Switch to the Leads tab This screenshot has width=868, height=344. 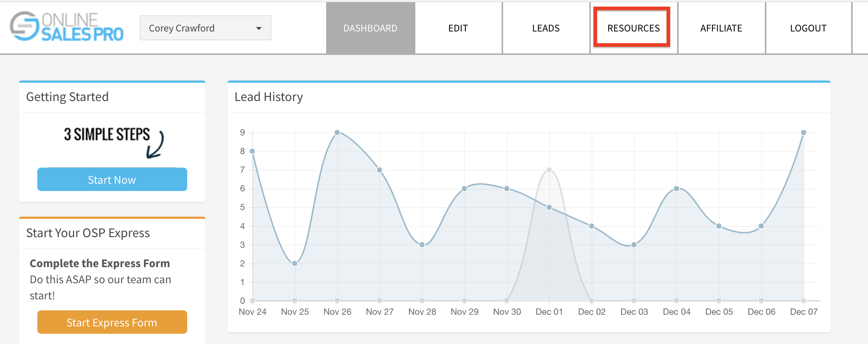(x=546, y=28)
